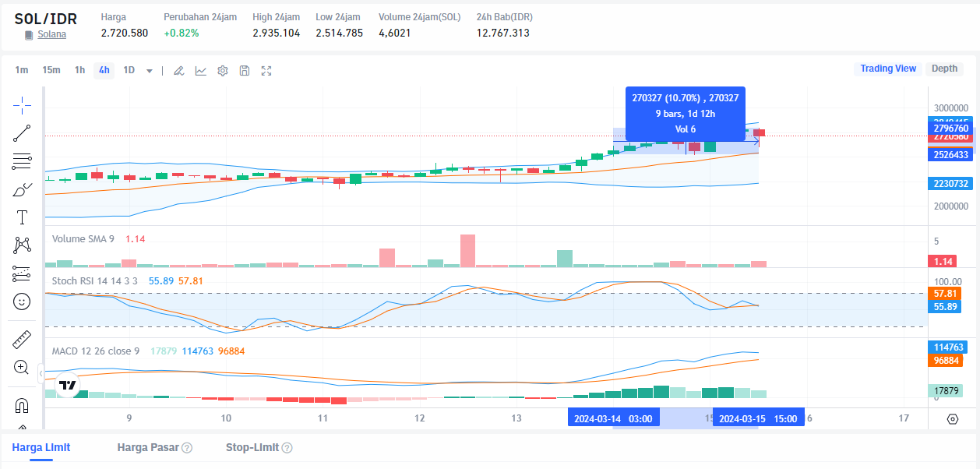980x469 pixels.
Task: Click the 2024-03-14 03:00 time marker
Action: 613,418
